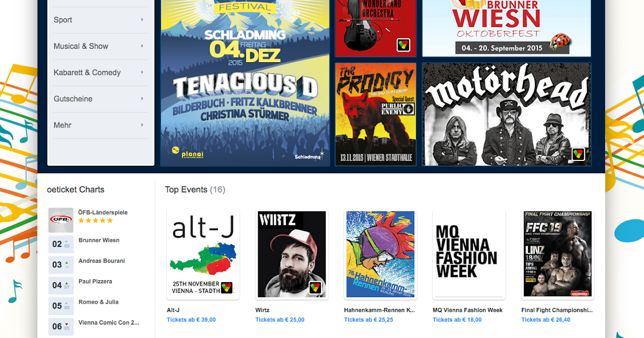Open the Hahnenkamm-Rennen event poster
Viewport: 644px width, 338px height.
pyautogui.click(x=380, y=254)
